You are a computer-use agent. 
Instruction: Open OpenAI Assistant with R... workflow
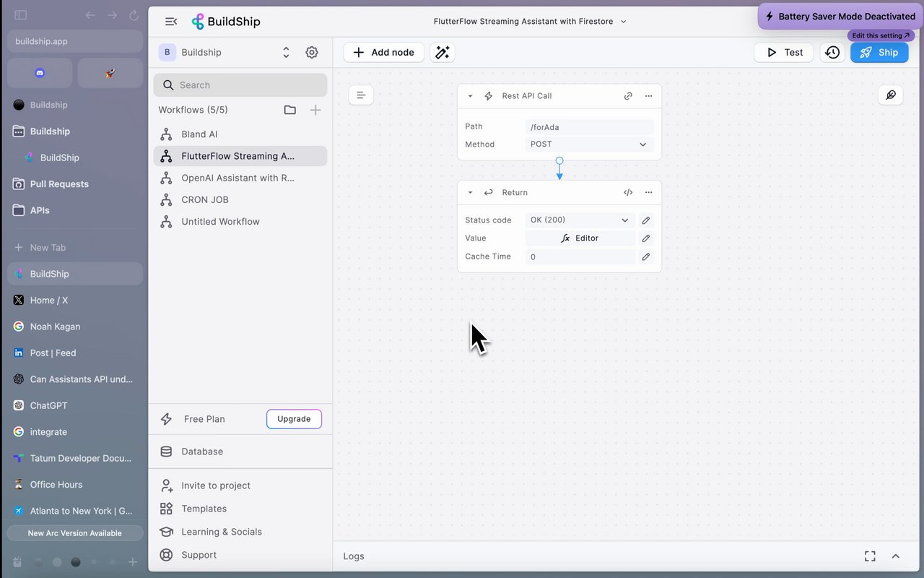pos(240,178)
